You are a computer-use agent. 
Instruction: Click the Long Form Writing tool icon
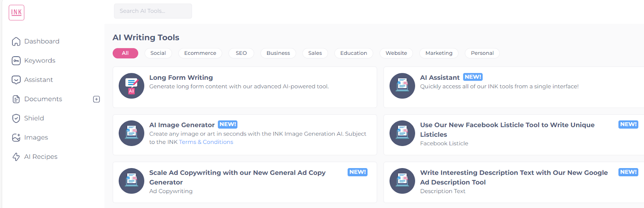pyautogui.click(x=132, y=86)
